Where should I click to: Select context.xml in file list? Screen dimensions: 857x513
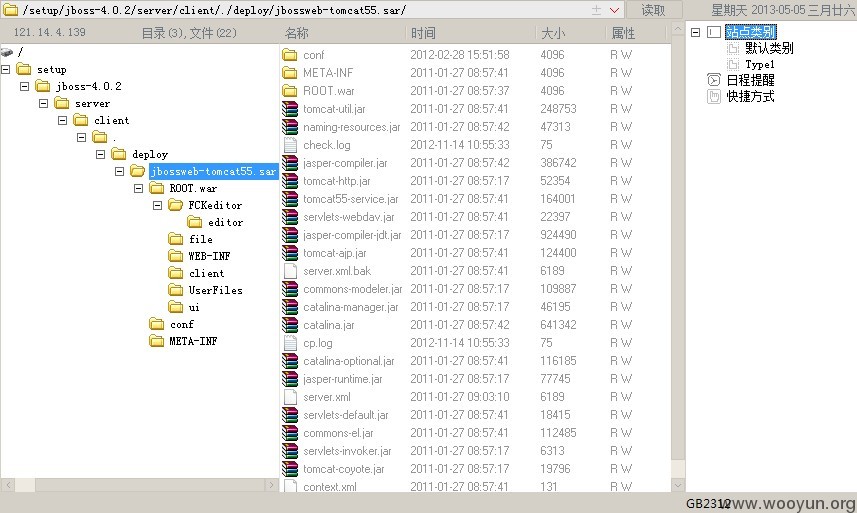click(330, 486)
